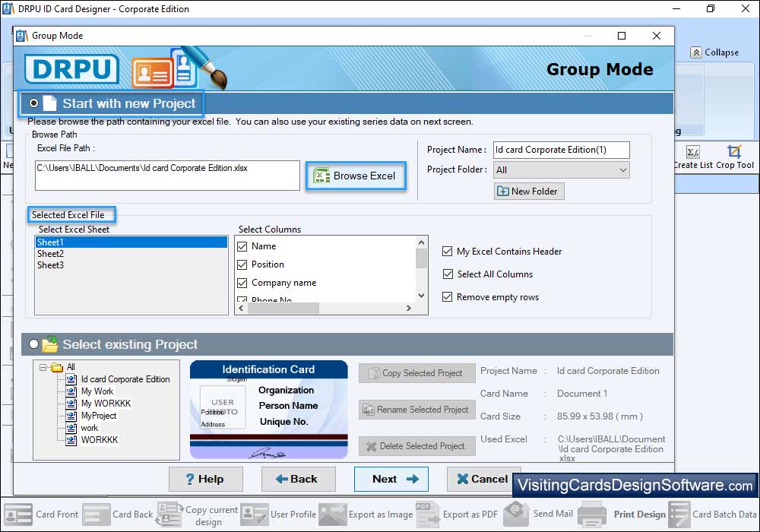Click the Print Design icon

[x=592, y=515]
